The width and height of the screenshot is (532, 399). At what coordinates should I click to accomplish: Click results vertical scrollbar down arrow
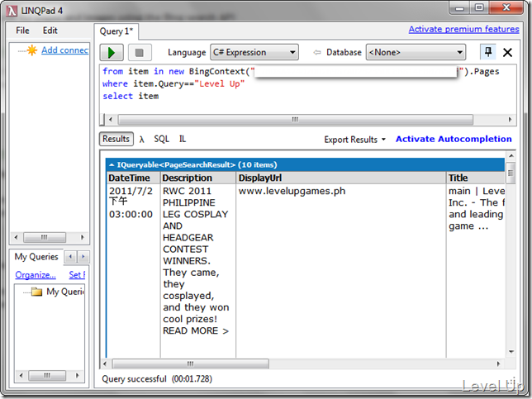(x=511, y=352)
